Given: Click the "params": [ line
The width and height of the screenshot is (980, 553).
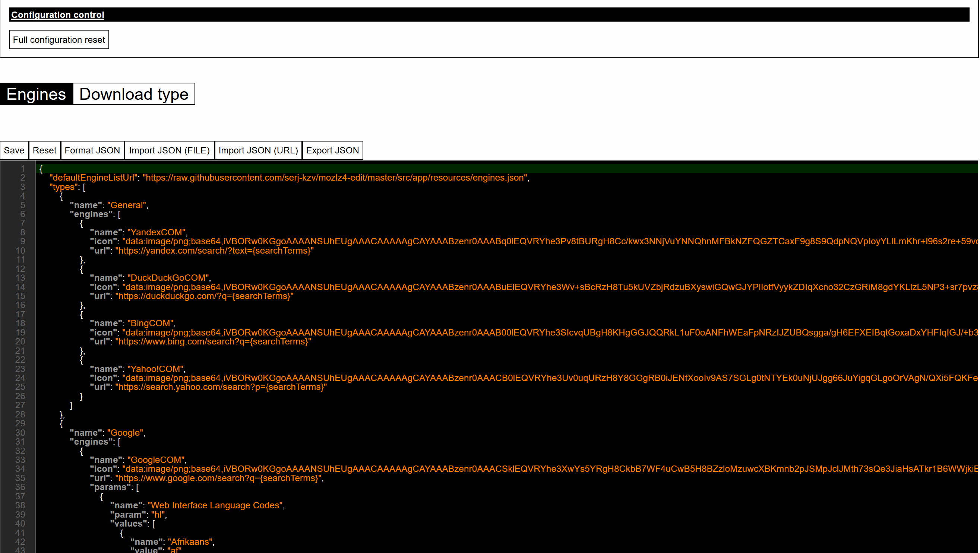Looking at the screenshot, I should click(114, 487).
